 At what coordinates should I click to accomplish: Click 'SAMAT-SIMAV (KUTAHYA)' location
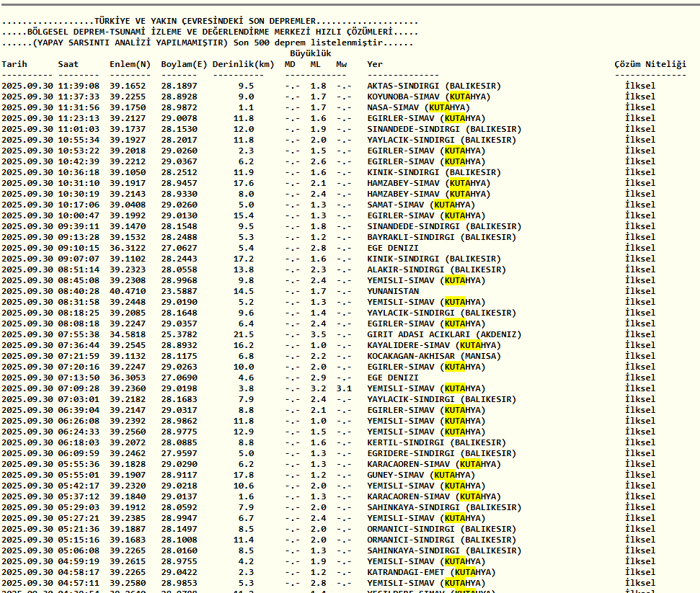(x=421, y=205)
